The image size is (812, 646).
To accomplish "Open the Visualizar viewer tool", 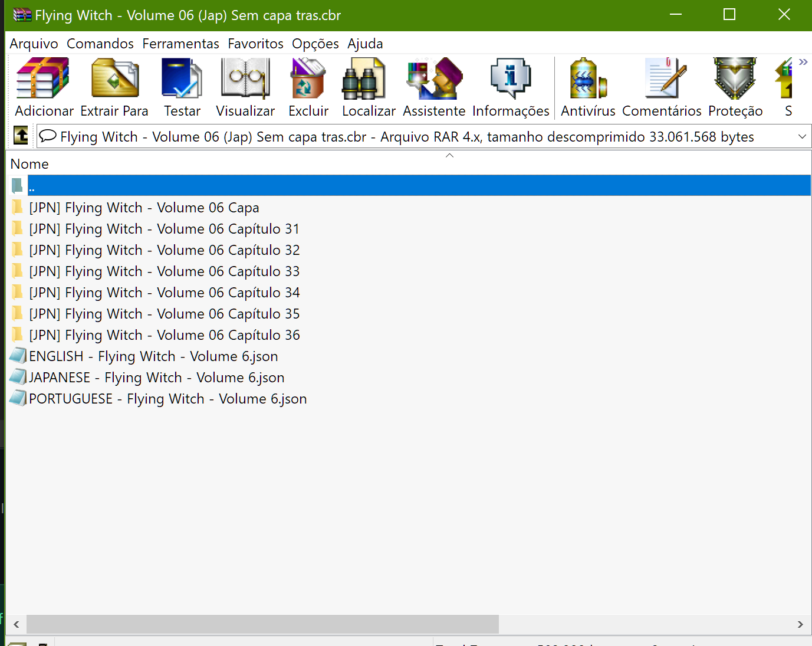I will [245, 87].
